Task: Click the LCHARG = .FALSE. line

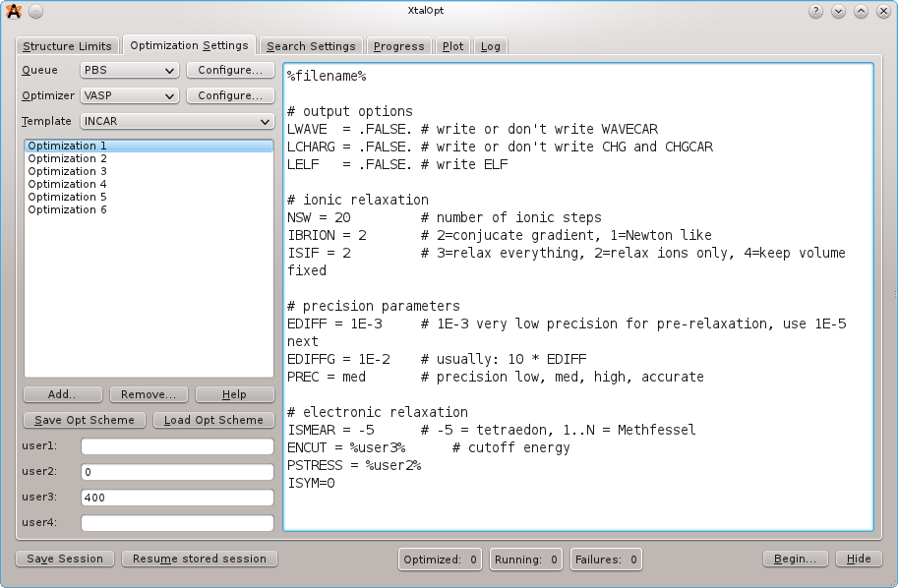Action: click(x=500, y=147)
